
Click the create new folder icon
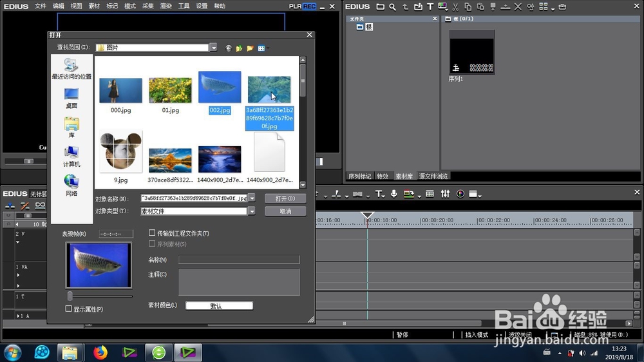[250, 48]
